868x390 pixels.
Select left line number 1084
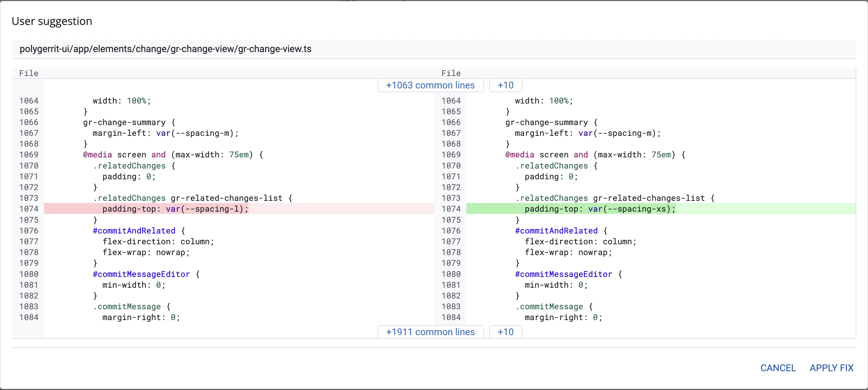tap(29, 317)
